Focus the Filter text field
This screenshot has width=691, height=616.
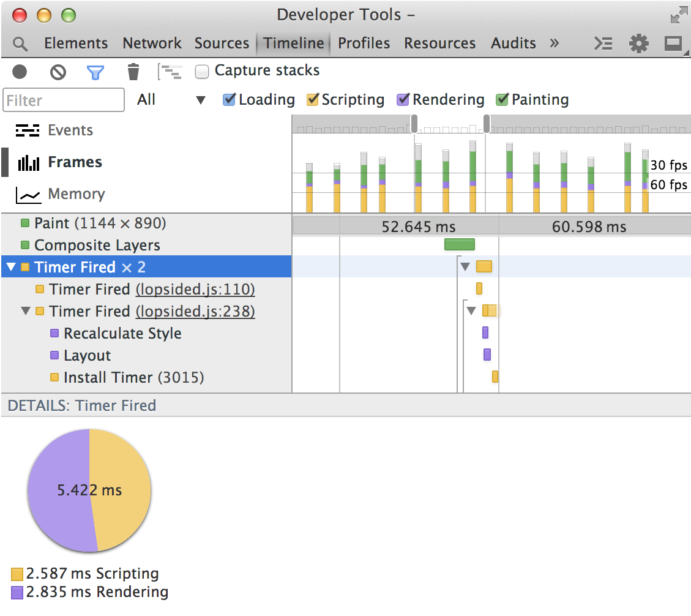point(64,100)
